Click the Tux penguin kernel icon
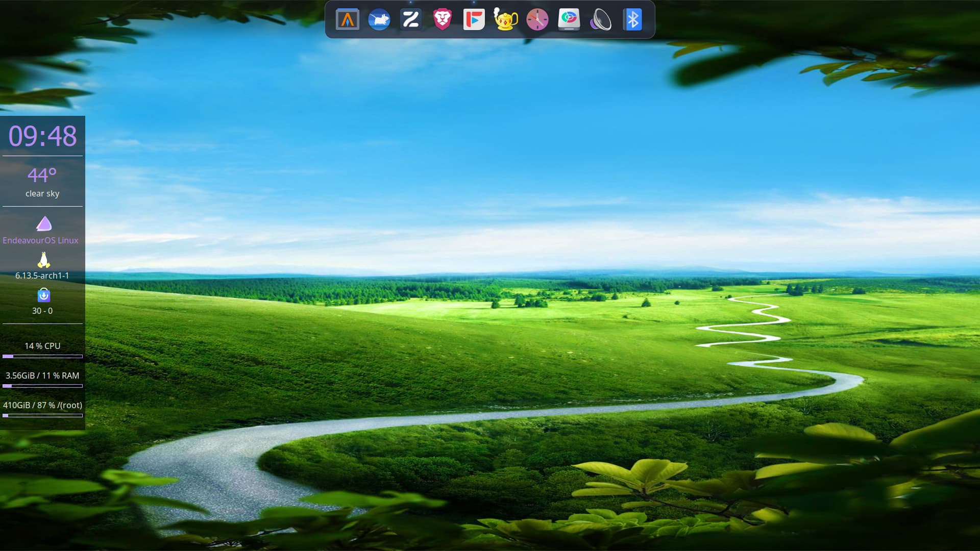 tap(44, 260)
